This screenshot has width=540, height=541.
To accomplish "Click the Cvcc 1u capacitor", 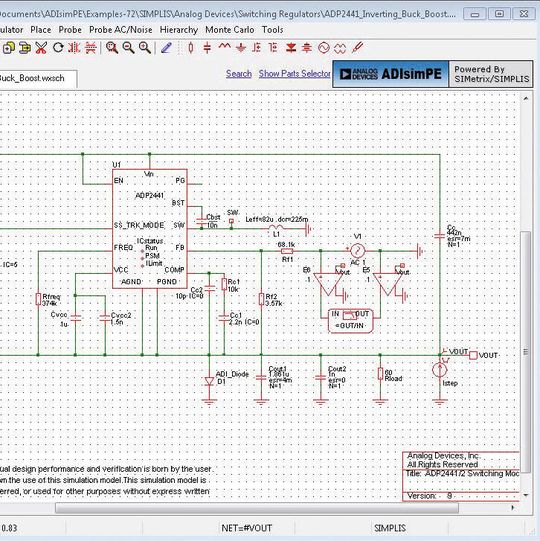I will (76, 318).
